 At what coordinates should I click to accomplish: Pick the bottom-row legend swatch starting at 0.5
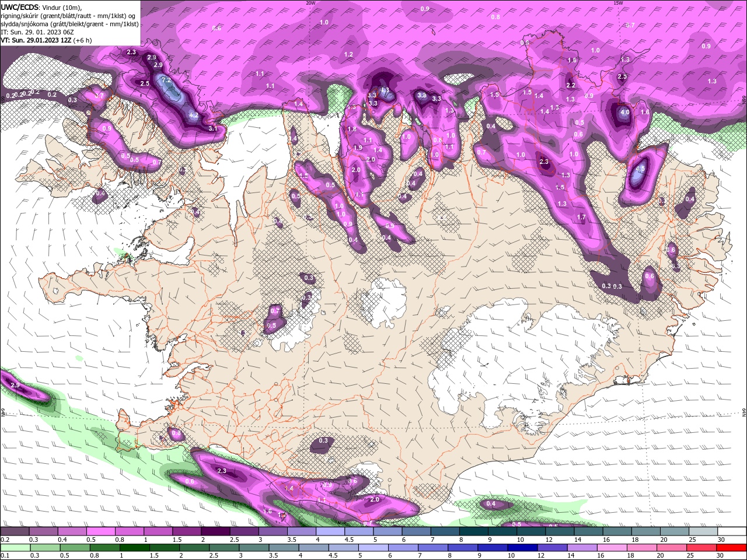[x=75, y=548]
